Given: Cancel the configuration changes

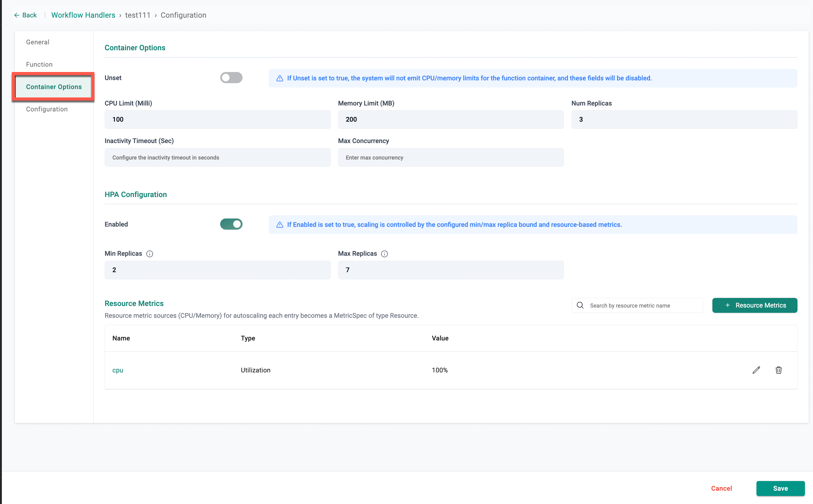Looking at the screenshot, I should click(x=721, y=488).
